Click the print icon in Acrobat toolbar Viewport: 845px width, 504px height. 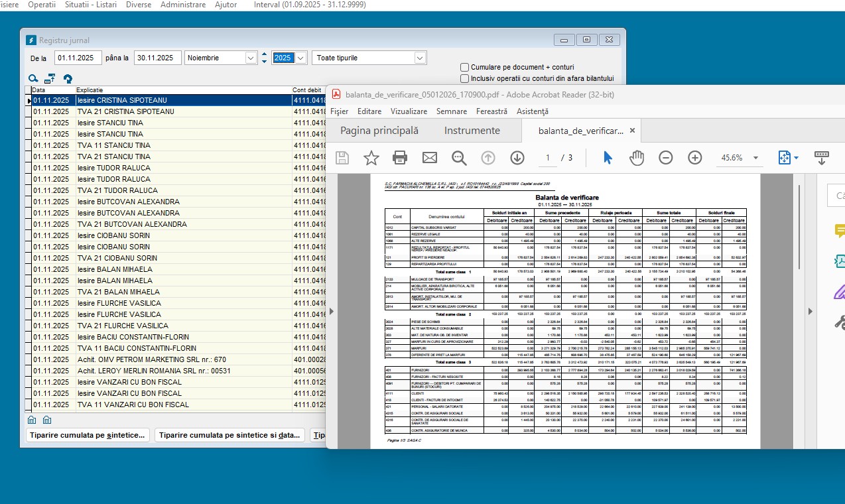pos(400,158)
